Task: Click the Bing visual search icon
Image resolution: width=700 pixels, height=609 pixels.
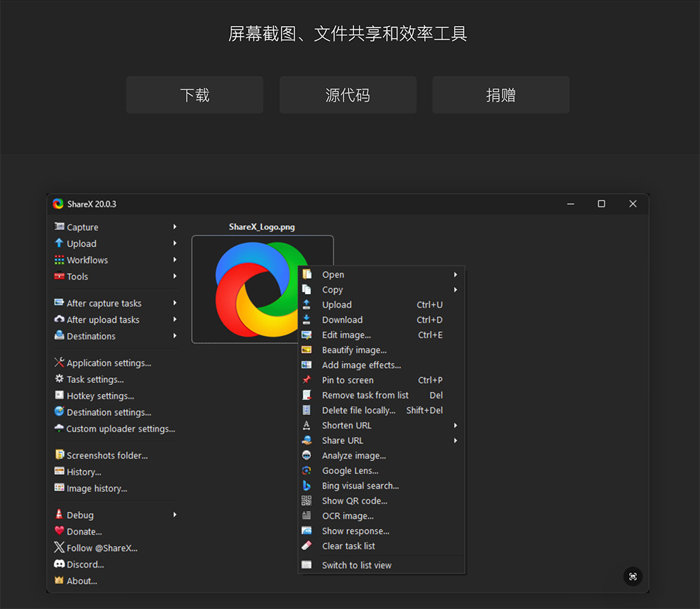Action: (307, 485)
